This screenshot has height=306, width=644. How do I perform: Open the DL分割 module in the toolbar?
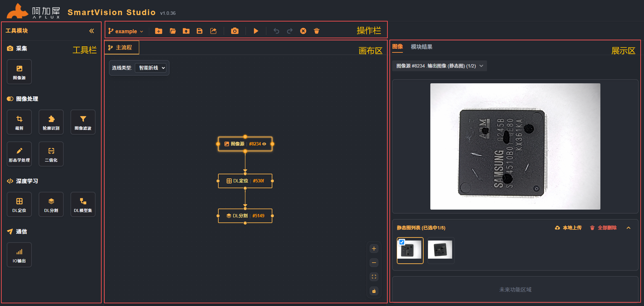tap(51, 204)
